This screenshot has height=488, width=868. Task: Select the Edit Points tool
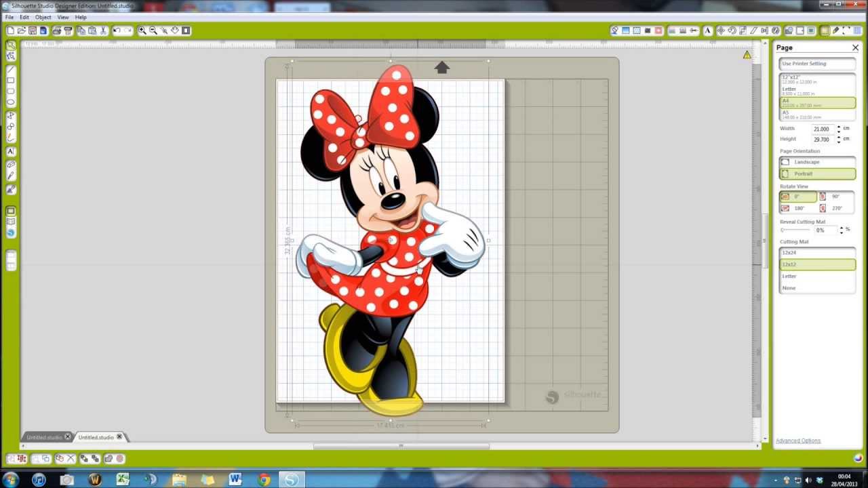click(x=11, y=56)
